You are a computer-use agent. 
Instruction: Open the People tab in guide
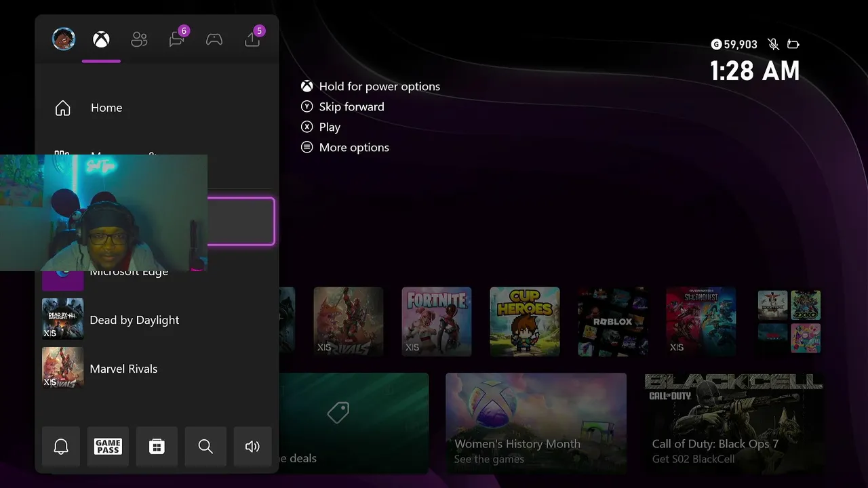coord(139,39)
